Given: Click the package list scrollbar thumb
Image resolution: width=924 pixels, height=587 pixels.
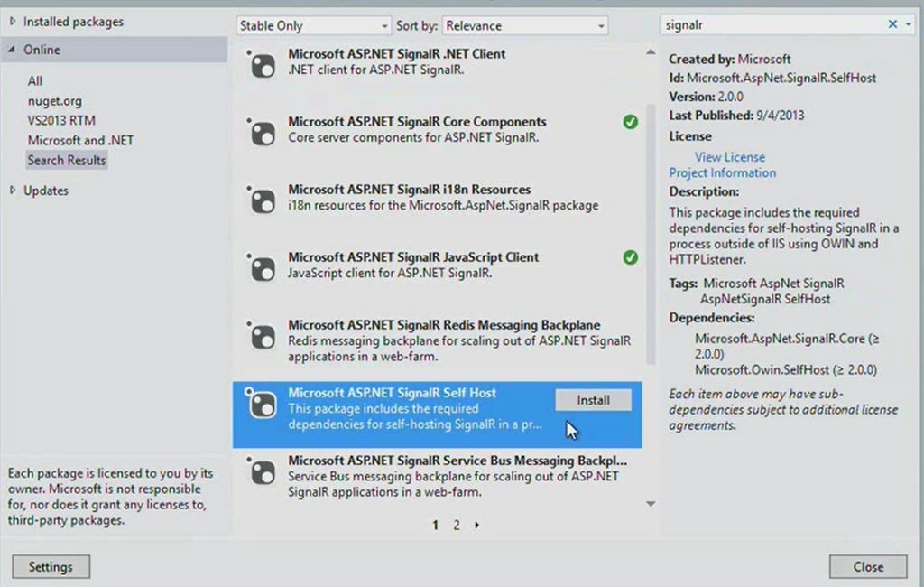Looking at the screenshot, I should [651, 234].
